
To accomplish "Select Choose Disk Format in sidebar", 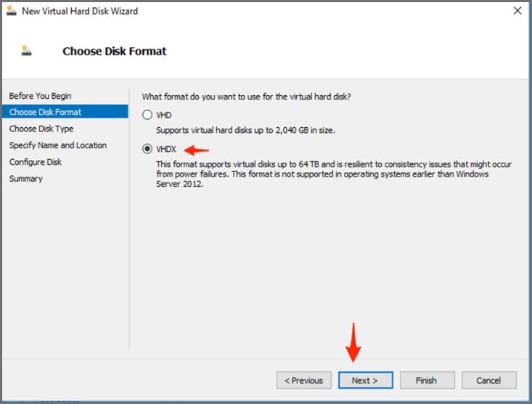I will [x=45, y=112].
